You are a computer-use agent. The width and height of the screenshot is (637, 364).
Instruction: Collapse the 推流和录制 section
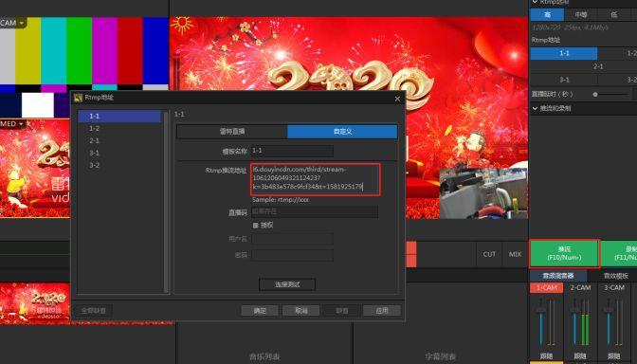point(535,108)
